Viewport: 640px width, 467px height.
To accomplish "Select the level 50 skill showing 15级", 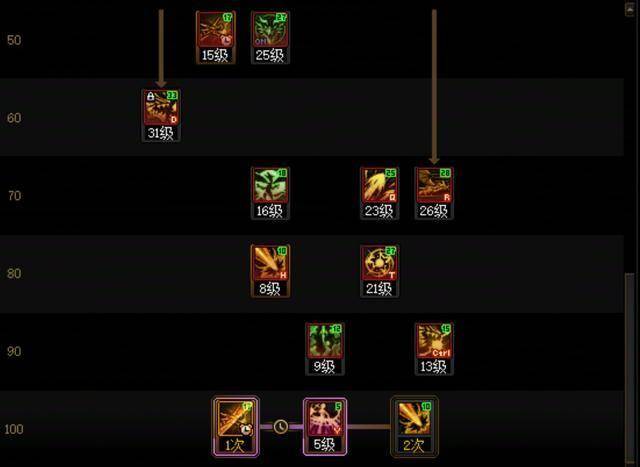I will pyautogui.click(x=216, y=38).
